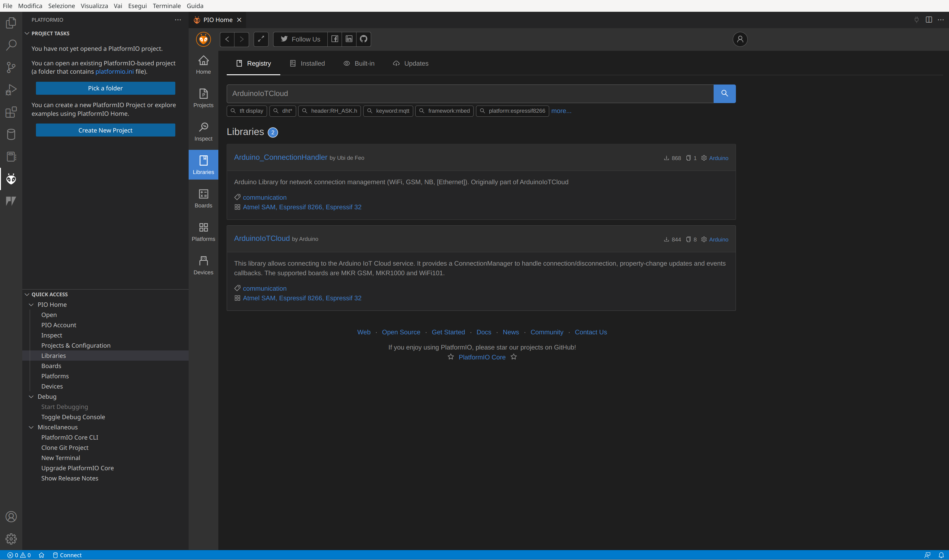The height and width of the screenshot is (560, 949).
Task: Select Upgrade PlatformIO Core tree item
Action: (77, 467)
